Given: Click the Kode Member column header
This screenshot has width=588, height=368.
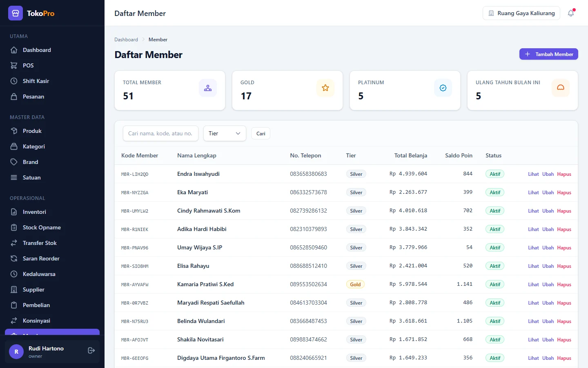Looking at the screenshot, I should [140, 155].
